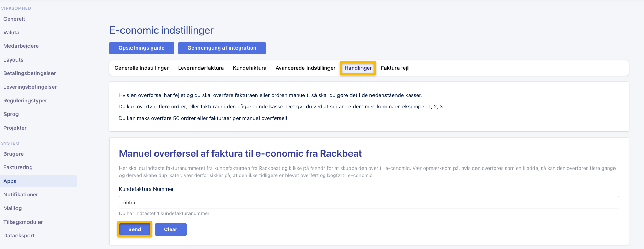Select the Kundefaktura tab

pos(250,68)
